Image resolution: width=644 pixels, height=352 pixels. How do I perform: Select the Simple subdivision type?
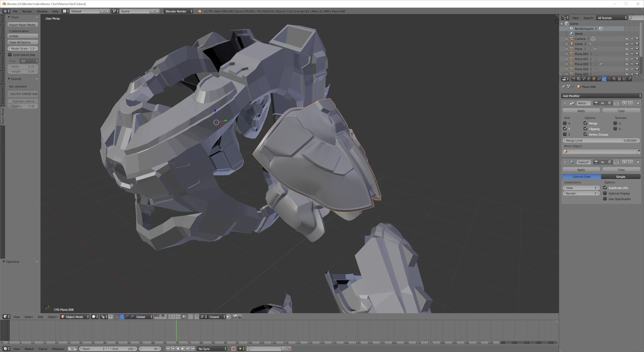pyautogui.click(x=621, y=177)
